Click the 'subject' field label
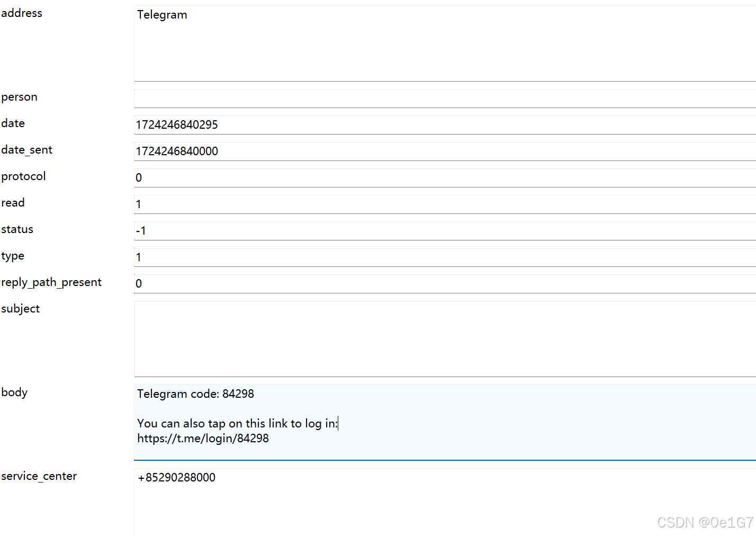Viewport: 756px width, 536px height. pos(21,309)
